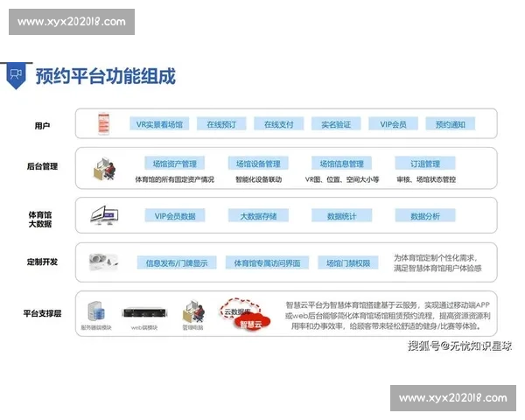Screen dimensions: 525x420
Task: Select the 订退管理 box
Action: 425,164
